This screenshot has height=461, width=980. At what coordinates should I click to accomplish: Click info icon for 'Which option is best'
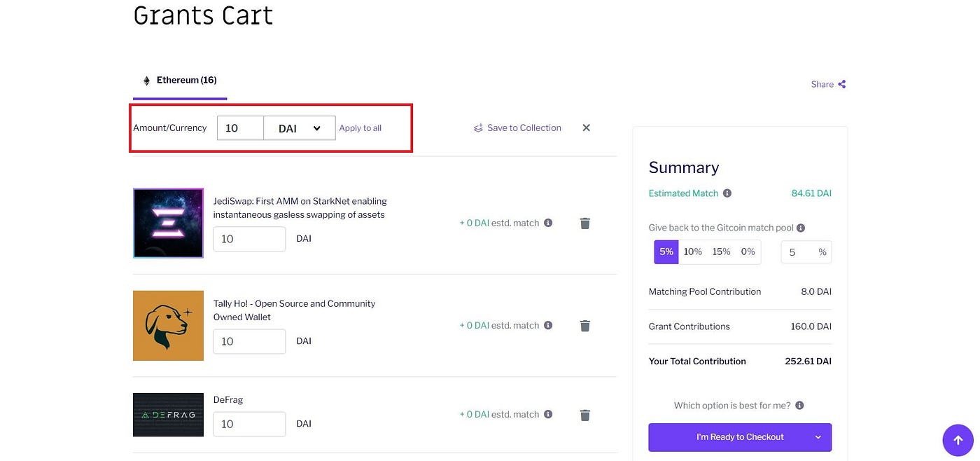pos(799,406)
